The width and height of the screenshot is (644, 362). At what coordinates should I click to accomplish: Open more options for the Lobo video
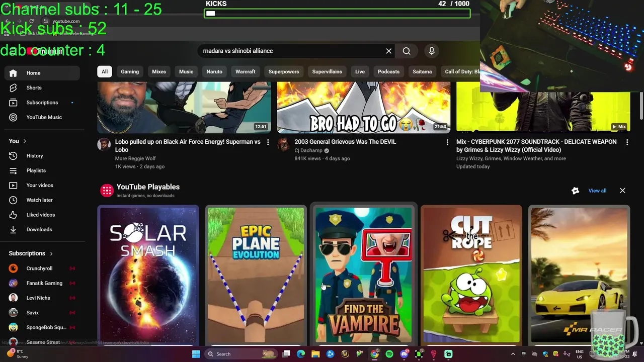268,142
